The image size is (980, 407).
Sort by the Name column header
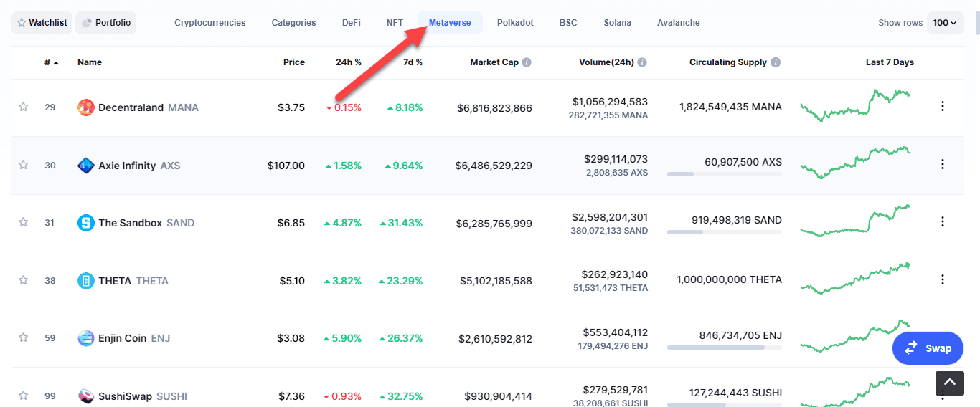coord(90,62)
